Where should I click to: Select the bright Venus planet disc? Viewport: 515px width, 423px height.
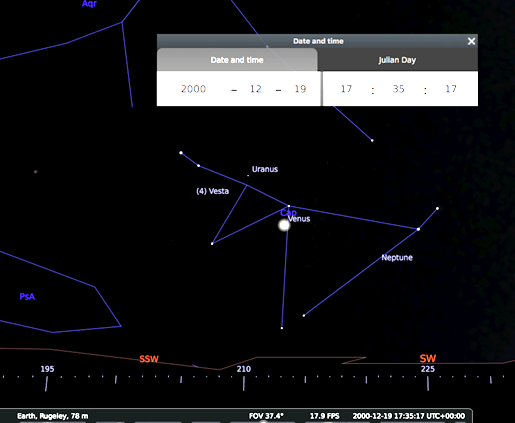click(x=284, y=226)
